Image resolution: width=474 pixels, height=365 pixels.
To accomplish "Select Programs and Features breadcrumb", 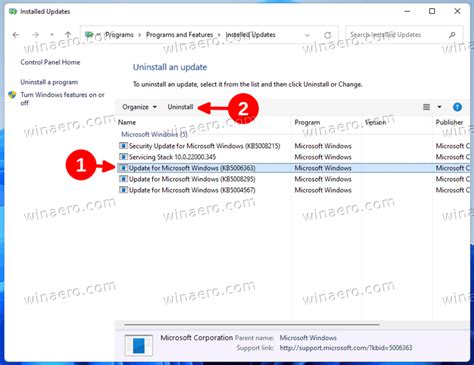I will 179,35.
